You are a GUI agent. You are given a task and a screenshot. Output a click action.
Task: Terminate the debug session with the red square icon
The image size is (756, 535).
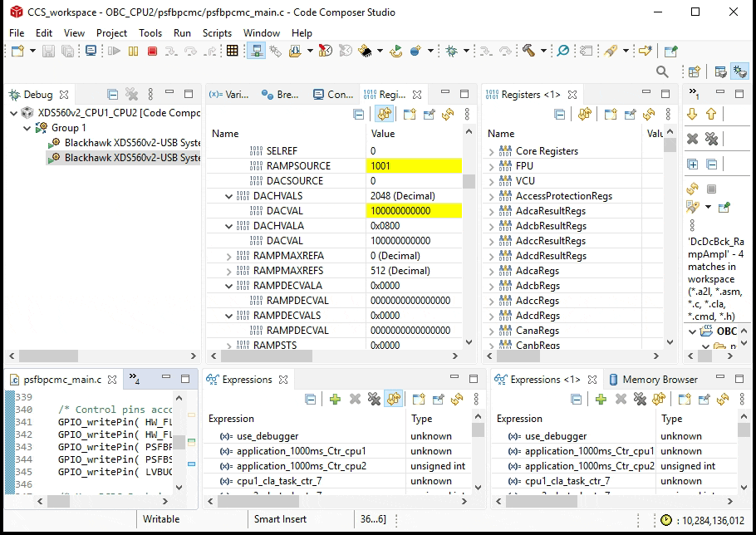coord(153,51)
